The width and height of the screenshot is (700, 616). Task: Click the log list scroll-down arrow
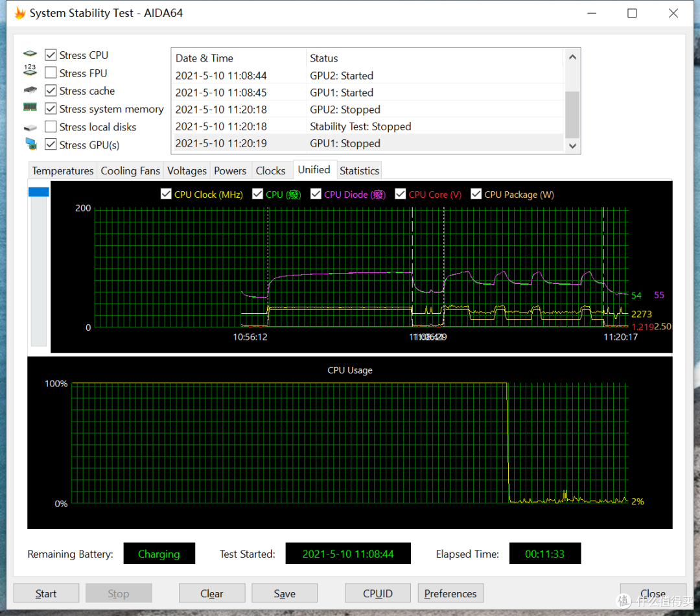tap(572, 146)
